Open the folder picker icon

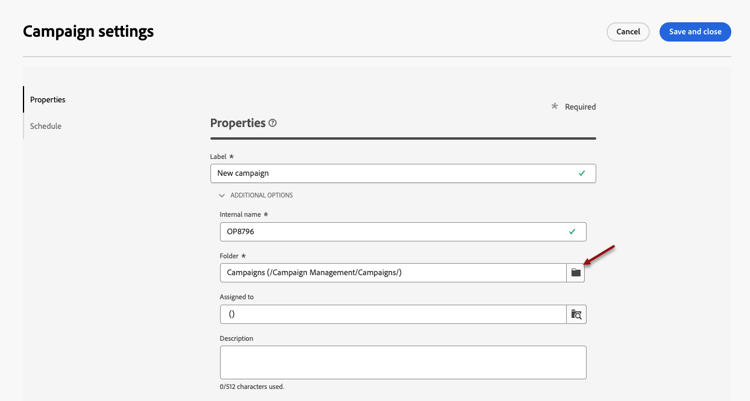(576, 272)
